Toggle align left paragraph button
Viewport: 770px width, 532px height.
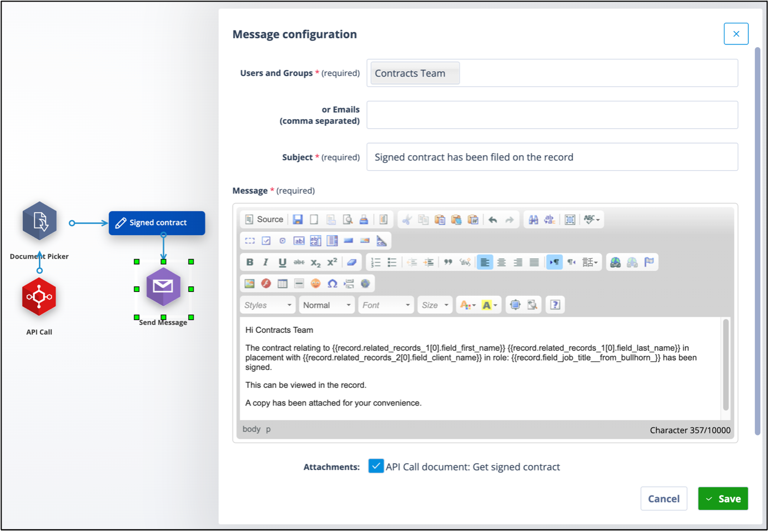[485, 262]
